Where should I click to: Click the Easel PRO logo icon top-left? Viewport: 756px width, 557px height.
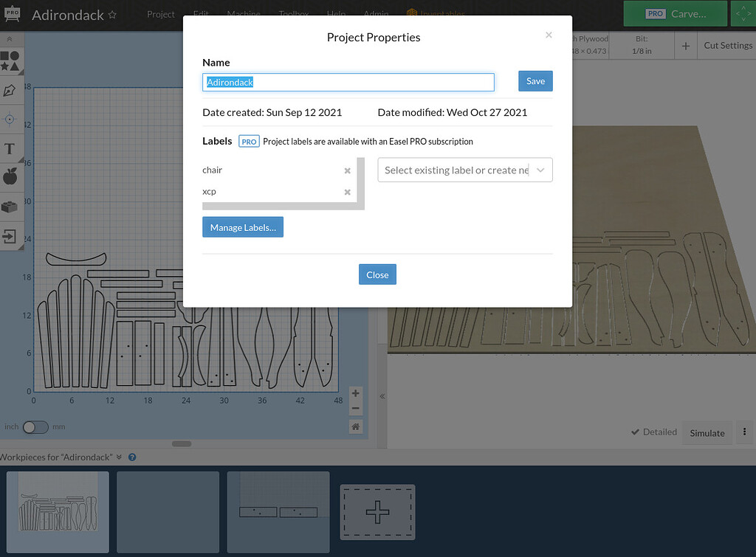(12, 13)
